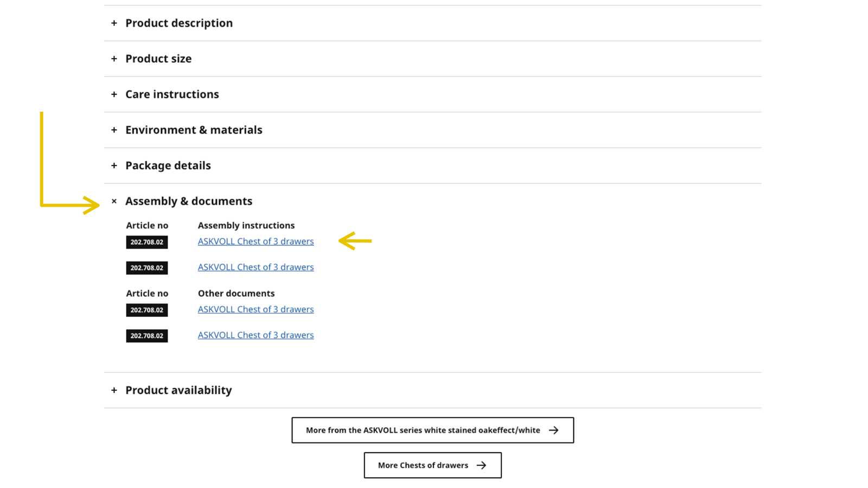The height and width of the screenshot is (488, 868).
Task: Click the plus icon beside Product availability
Action: tap(114, 390)
